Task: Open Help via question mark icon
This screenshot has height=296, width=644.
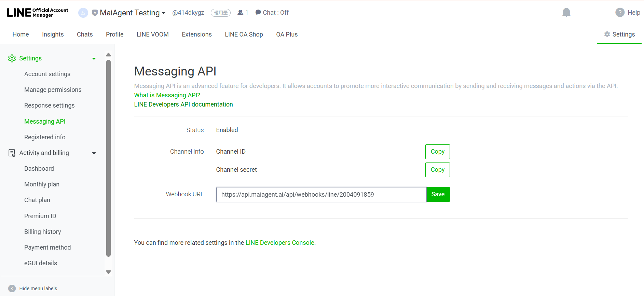Action: click(x=620, y=13)
